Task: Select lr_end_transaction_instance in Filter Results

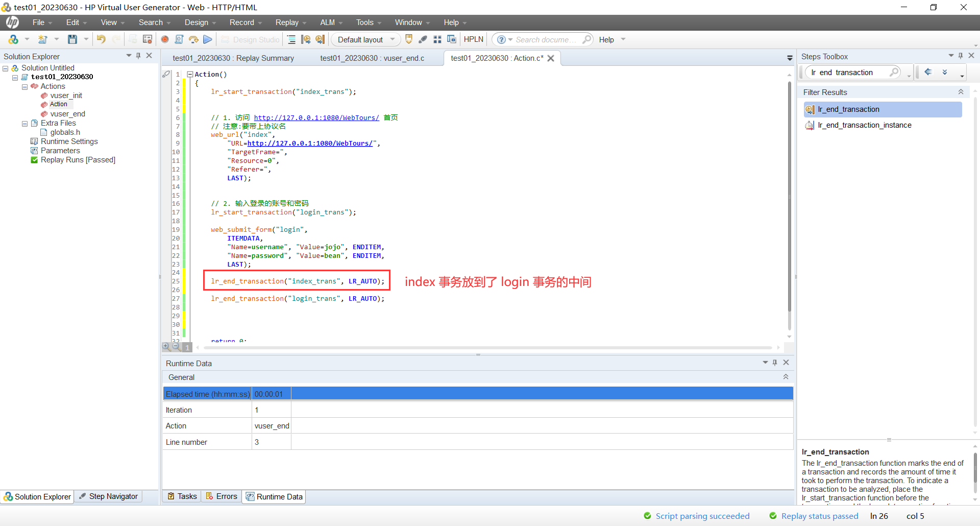Action: (x=865, y=125)
